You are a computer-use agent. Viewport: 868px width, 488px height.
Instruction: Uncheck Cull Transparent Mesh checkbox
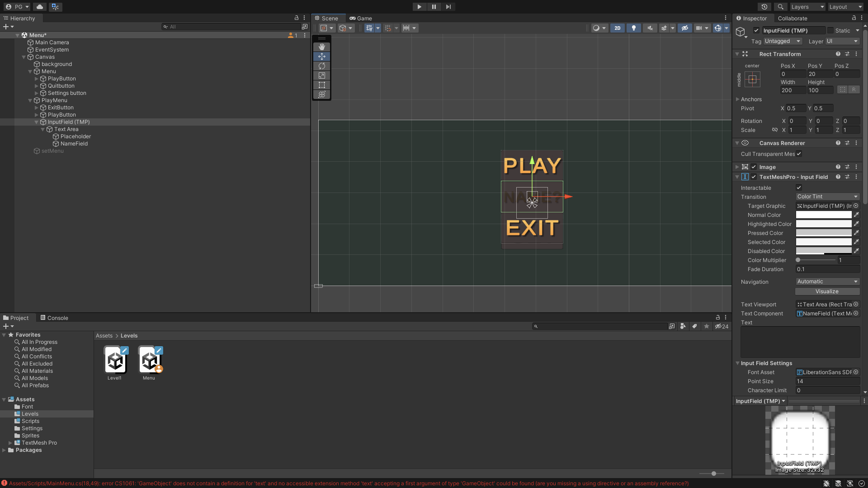[x=799, y=154]
